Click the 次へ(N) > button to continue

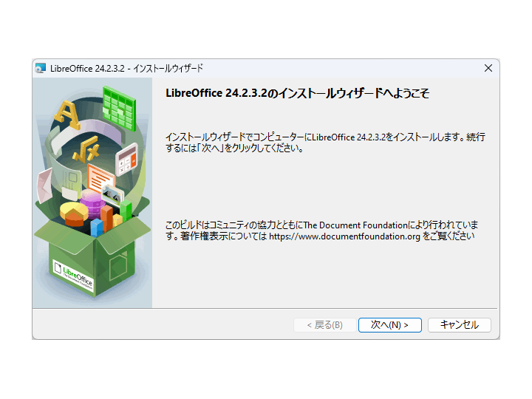(390, 325)
